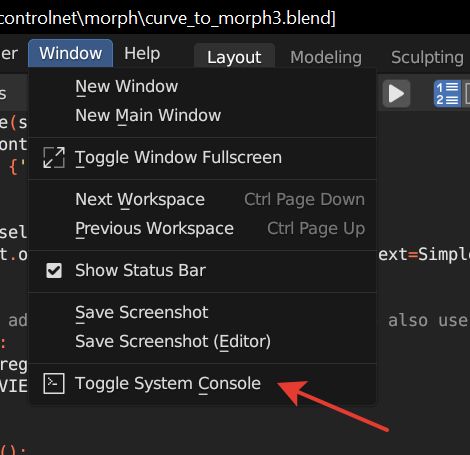Click the title bar showing curve_to_morph3.blend

coord(168,17)
